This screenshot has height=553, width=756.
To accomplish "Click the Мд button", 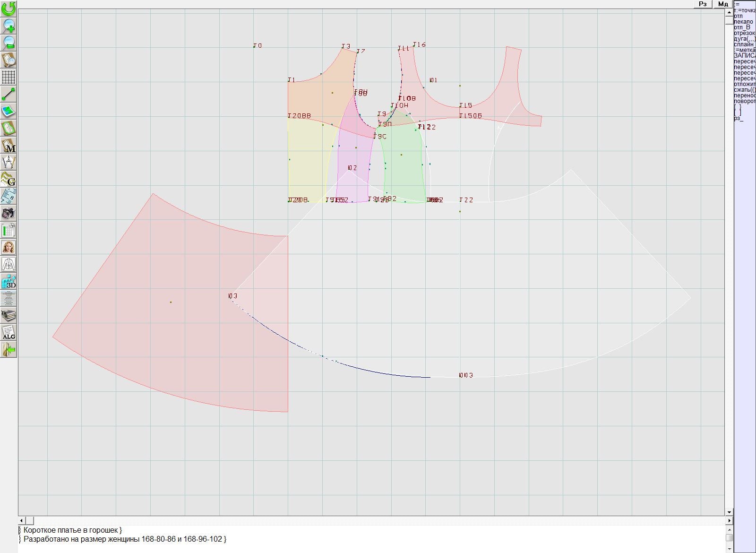I will [x=723, y=4].
